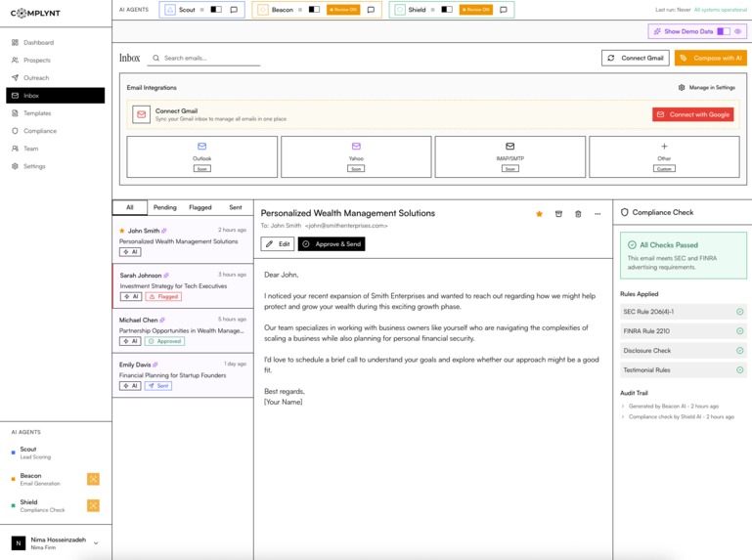Click the Shield agent icon in top bar

(400, 10)
